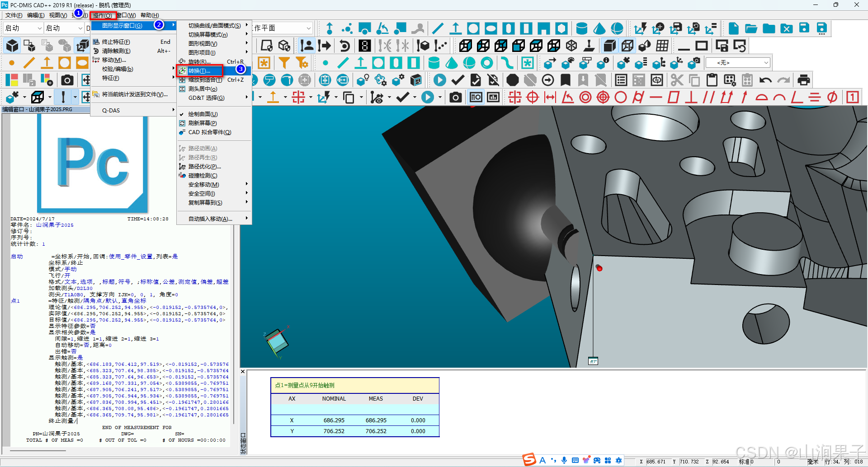Toggle the manual probe mode button
This screenshot has width=868, height=467.
[307, 46]
